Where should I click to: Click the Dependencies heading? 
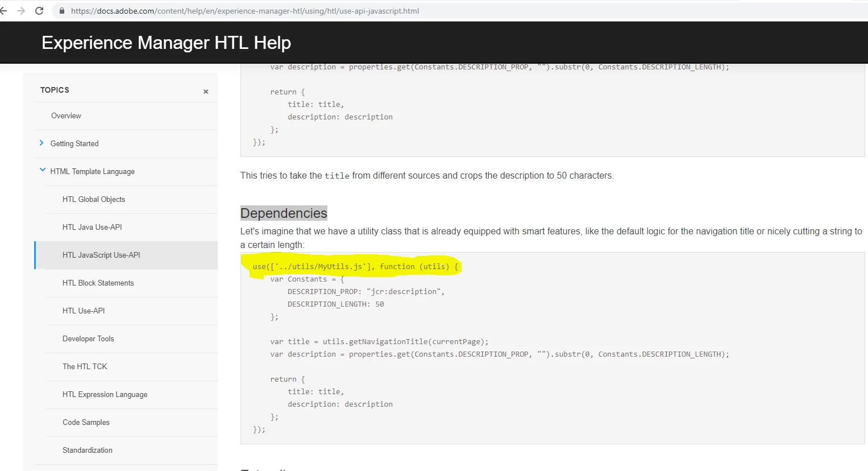click(x=284, y=213)
